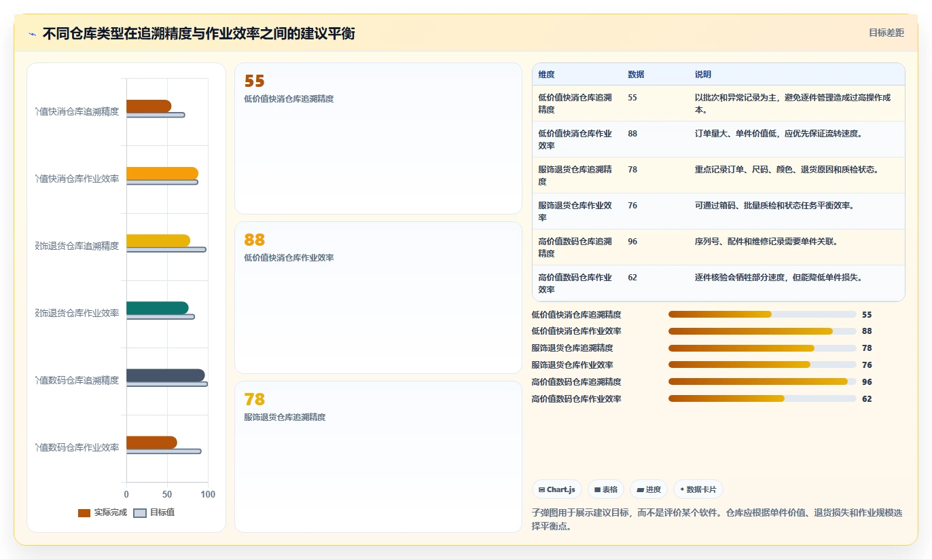Click the 服饰退货仓库作业效率 table row label
The width and height of the screenshot is (932, 560).
pyautogui.click(x=575, y=211)
